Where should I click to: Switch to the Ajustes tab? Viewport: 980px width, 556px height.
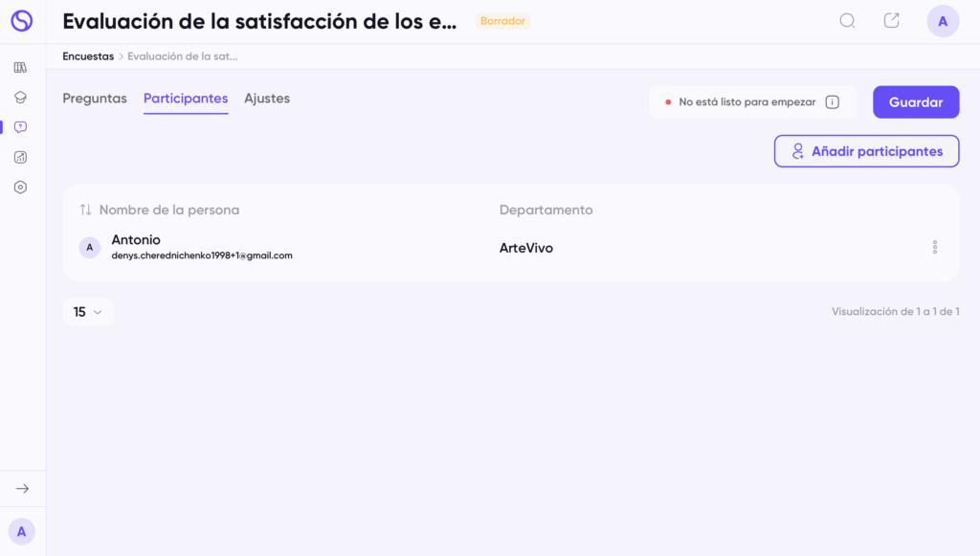[267, 99]
